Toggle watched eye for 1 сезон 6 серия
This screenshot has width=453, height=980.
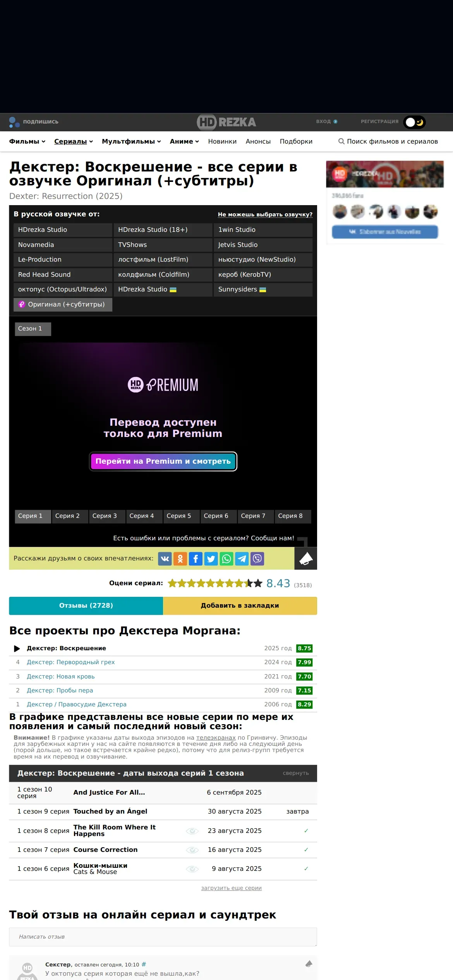192,869
